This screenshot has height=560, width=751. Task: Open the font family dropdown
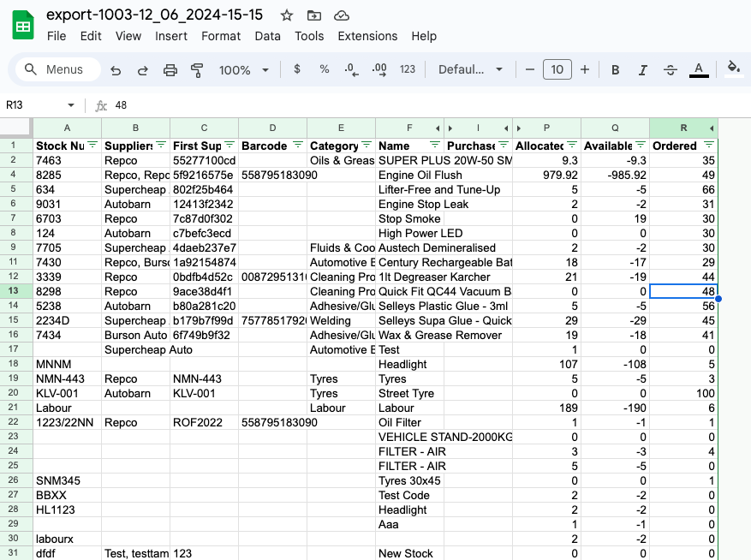[x=470, y=69]
